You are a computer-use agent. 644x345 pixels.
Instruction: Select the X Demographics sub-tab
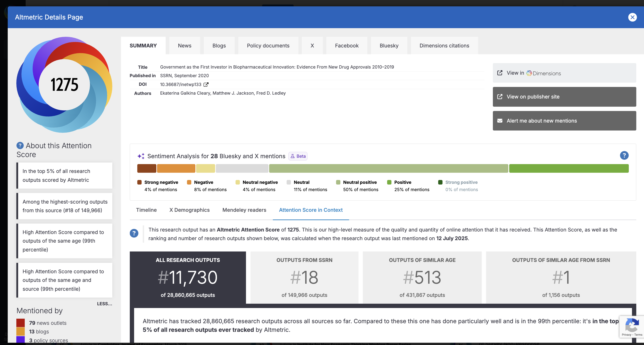click(189, 210)
